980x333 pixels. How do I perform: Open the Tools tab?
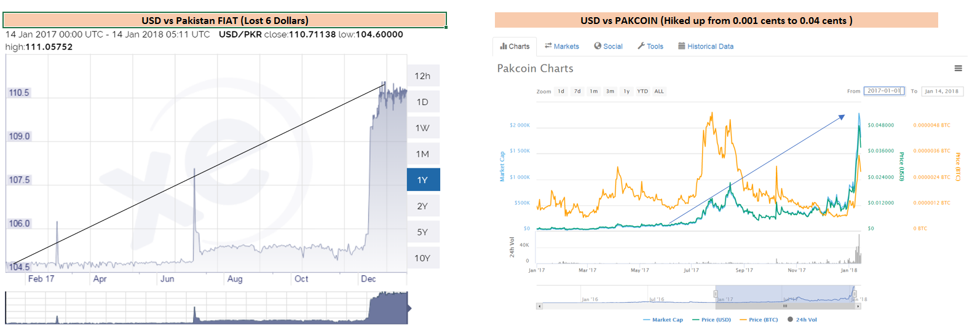coord(650,46)
